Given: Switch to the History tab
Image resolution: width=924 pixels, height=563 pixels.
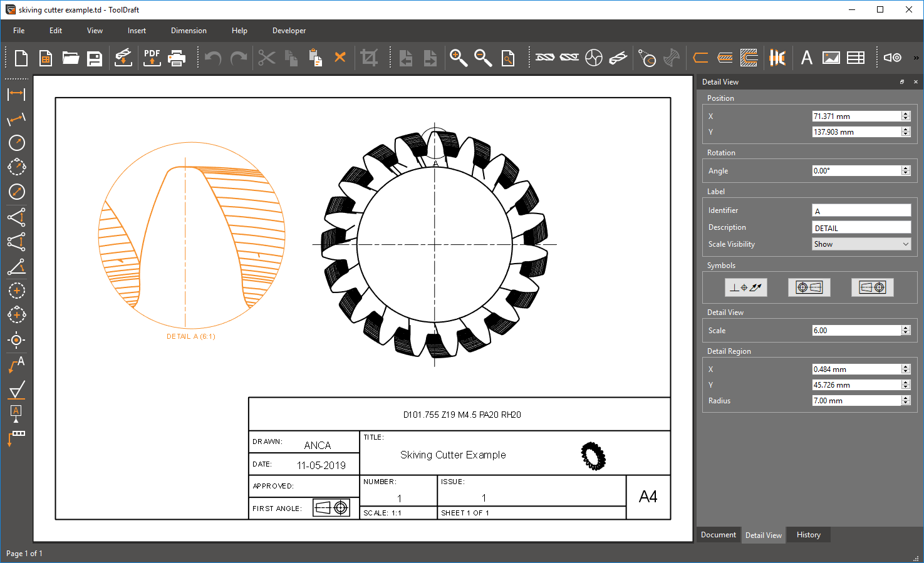Looking at the screenshot, I should click(x=808, y=535).
